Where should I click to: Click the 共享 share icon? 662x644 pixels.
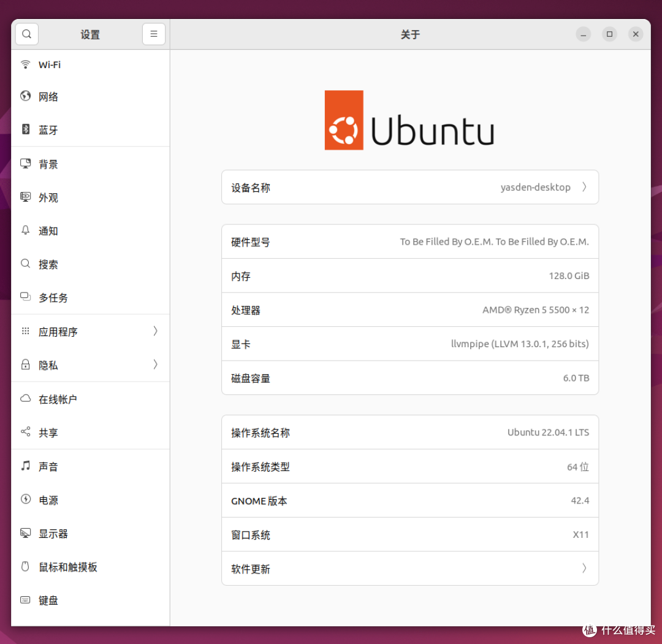(x=26, y=432)
